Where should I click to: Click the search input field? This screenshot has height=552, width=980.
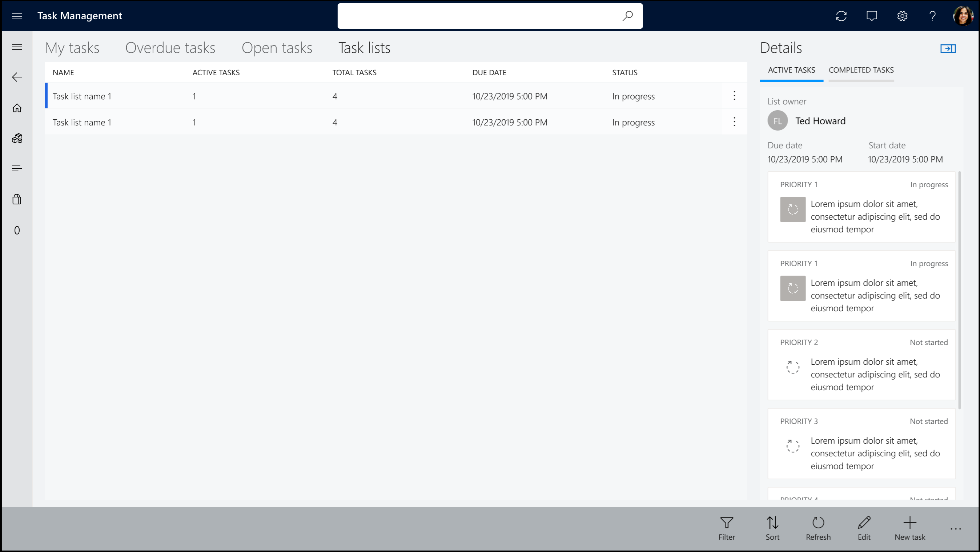490,16
